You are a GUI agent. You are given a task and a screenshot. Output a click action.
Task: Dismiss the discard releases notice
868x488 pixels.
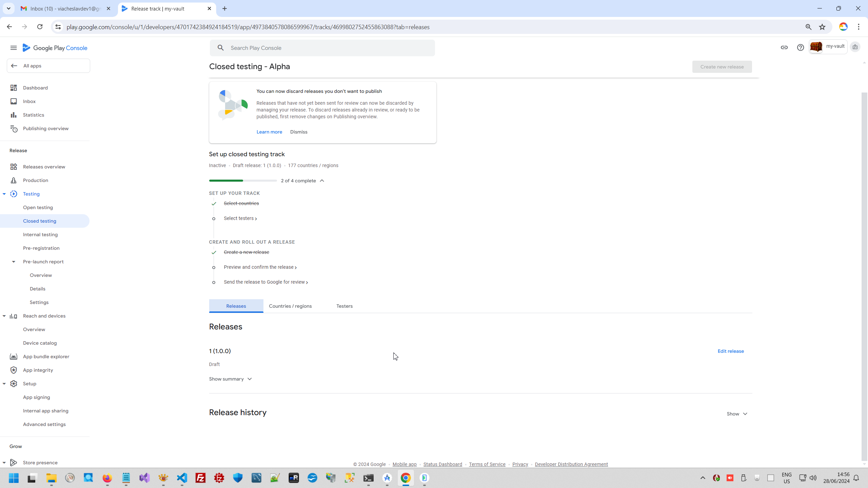[298, 132]
